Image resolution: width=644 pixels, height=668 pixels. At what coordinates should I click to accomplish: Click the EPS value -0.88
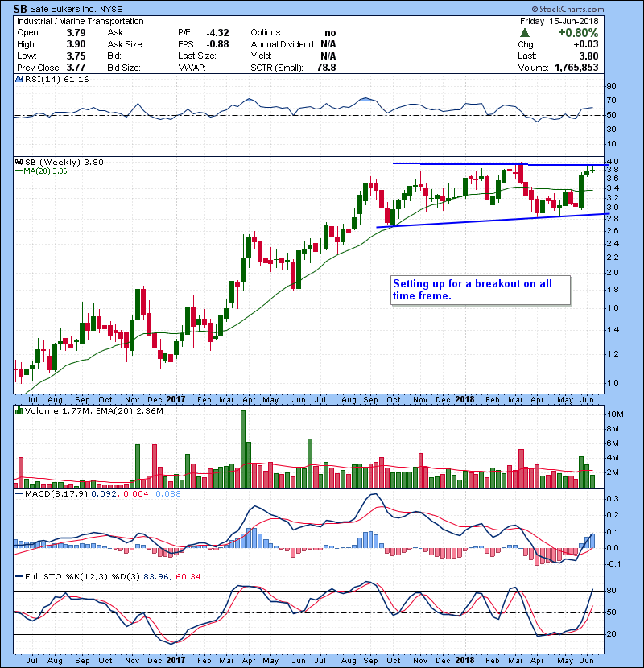coord(217,44)
